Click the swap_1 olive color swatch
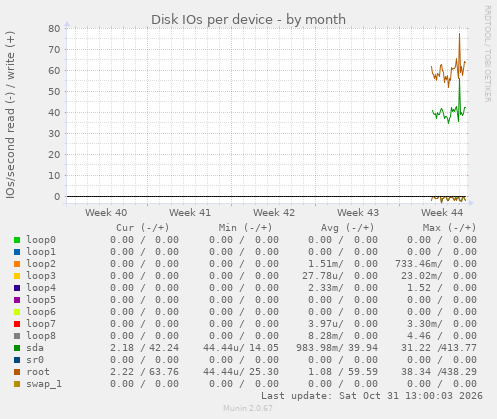Image resolution: width=497 pixels, height=419 pixels. [x=17, y=384]
